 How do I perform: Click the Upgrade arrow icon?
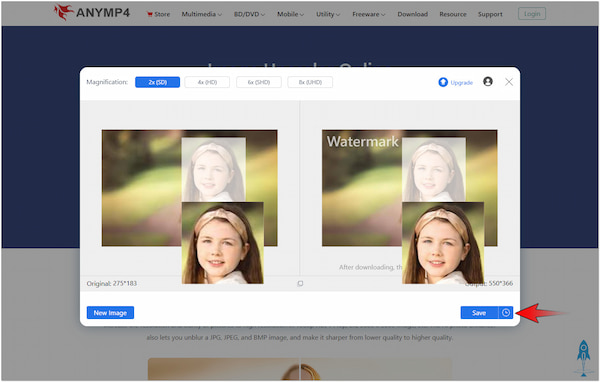tap(443, 82)
